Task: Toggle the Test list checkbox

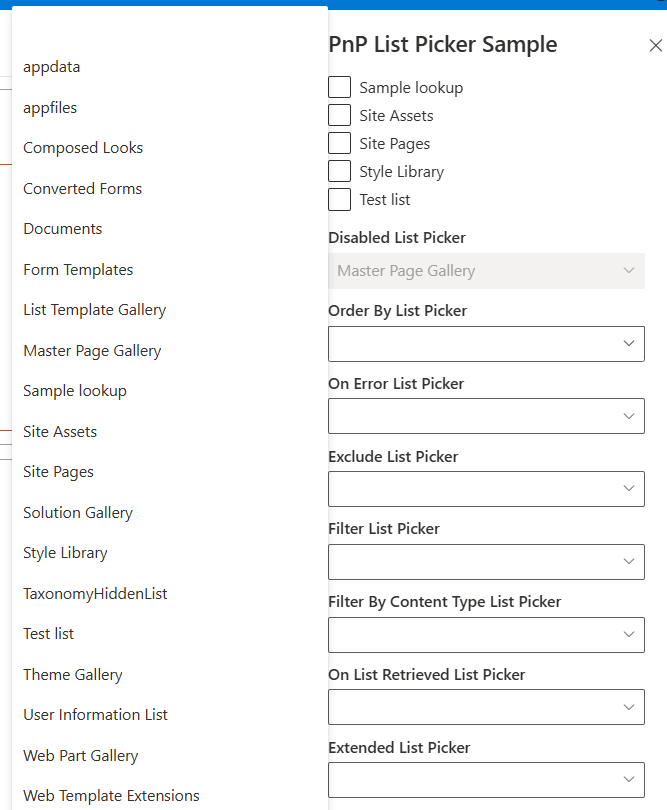Action: click(340, 200)
